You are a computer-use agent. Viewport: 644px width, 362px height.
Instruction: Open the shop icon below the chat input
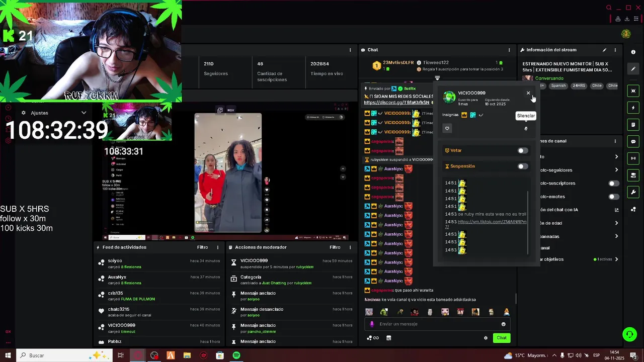[x=388, y=338]
